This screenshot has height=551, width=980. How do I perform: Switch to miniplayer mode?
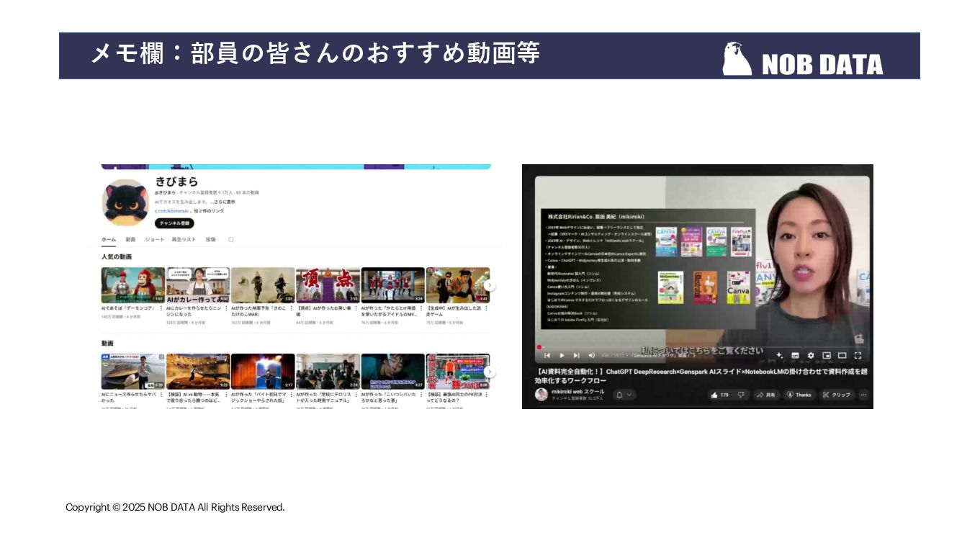(x=827, y=355)
